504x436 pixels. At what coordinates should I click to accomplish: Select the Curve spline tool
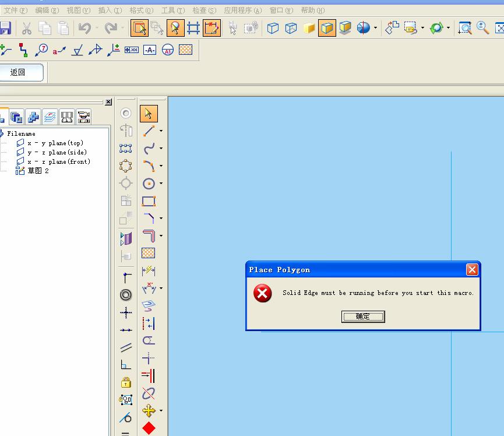click(x=149, y=148)
